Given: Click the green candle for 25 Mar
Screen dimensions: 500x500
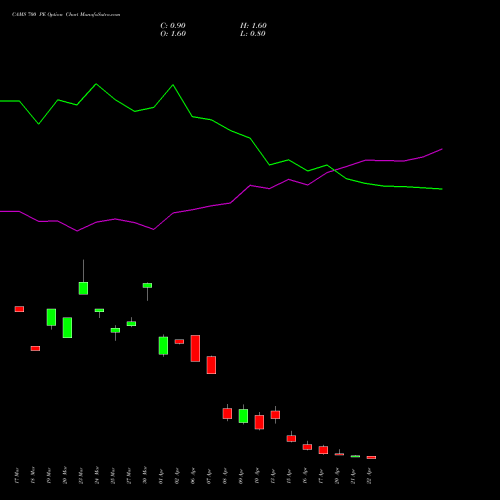Looking at the screenshot, I should tap(115, 330).
